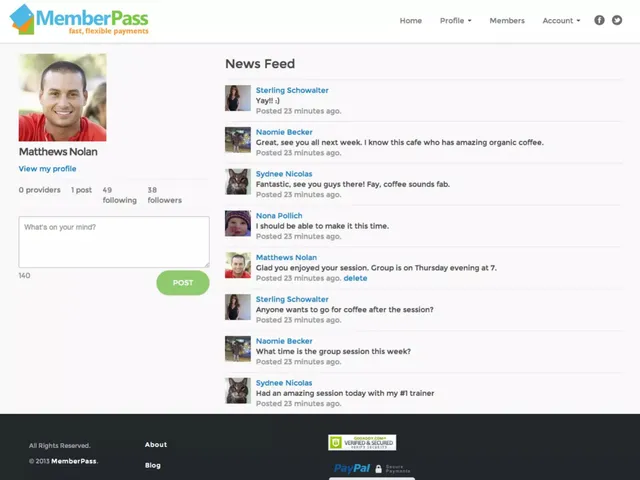Click the 1 post stat
This screenshot has width=640, height=480.
(81, 190)
